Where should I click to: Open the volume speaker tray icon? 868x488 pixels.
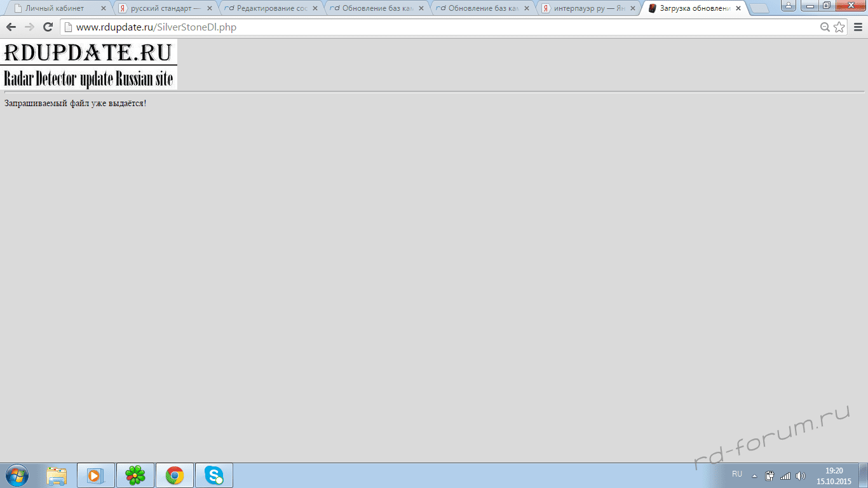800,476
